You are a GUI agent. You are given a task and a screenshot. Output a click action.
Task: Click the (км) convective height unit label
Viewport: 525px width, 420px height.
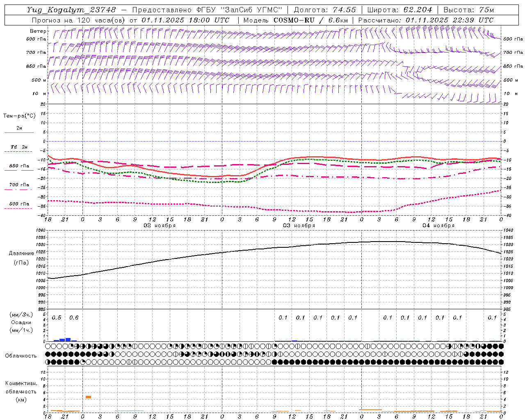pos(21,399)
